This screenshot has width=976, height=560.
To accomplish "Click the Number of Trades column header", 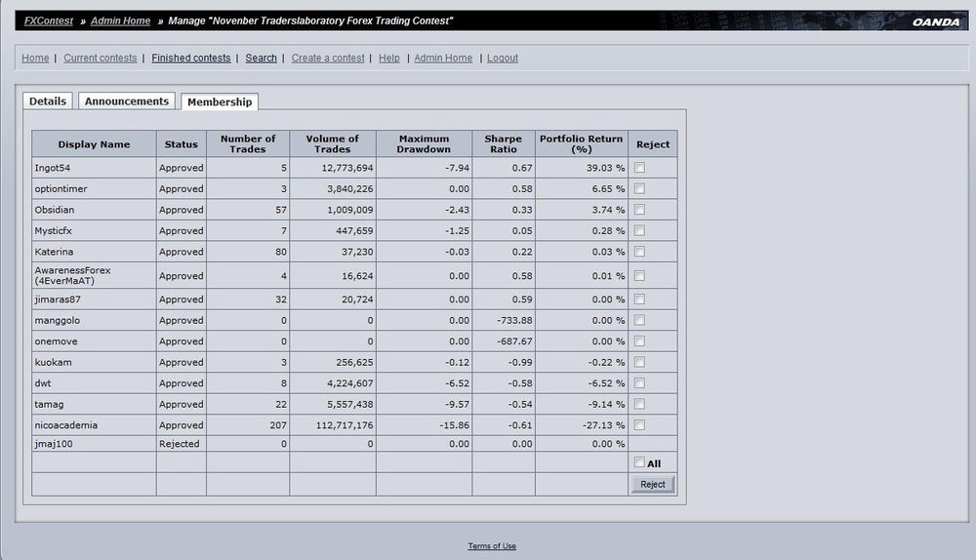I will (x=248, y=143).
